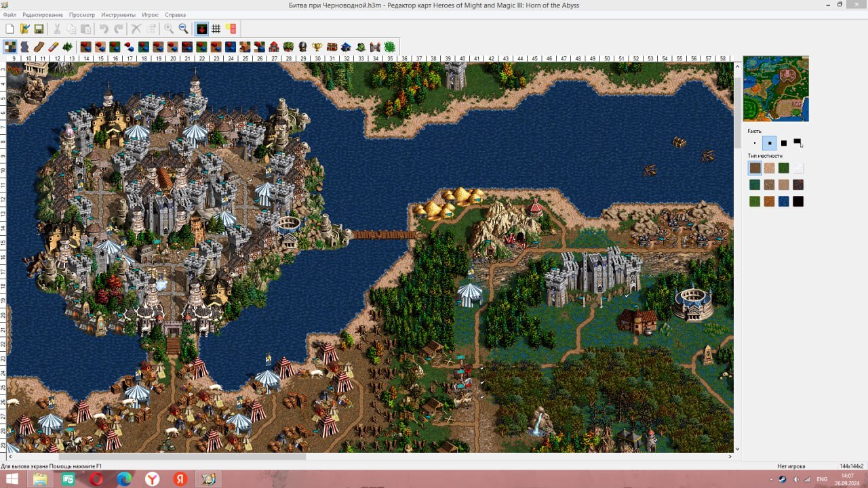
Task: Open the towns object palette icon
Action: (x=274, y=47)
